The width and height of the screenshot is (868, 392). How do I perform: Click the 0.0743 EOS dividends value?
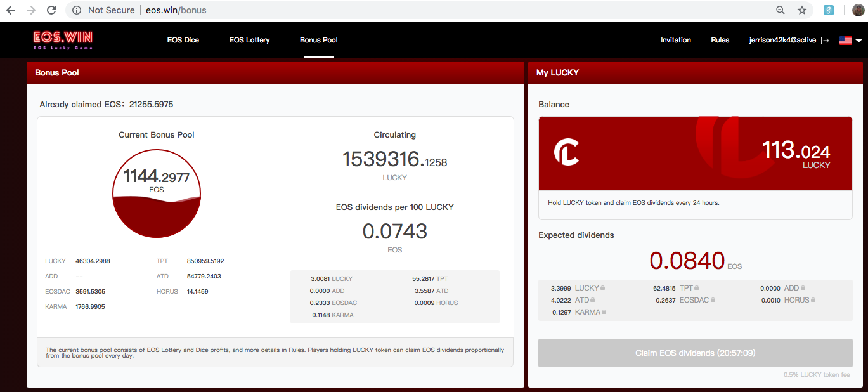[x=394, y=232]
